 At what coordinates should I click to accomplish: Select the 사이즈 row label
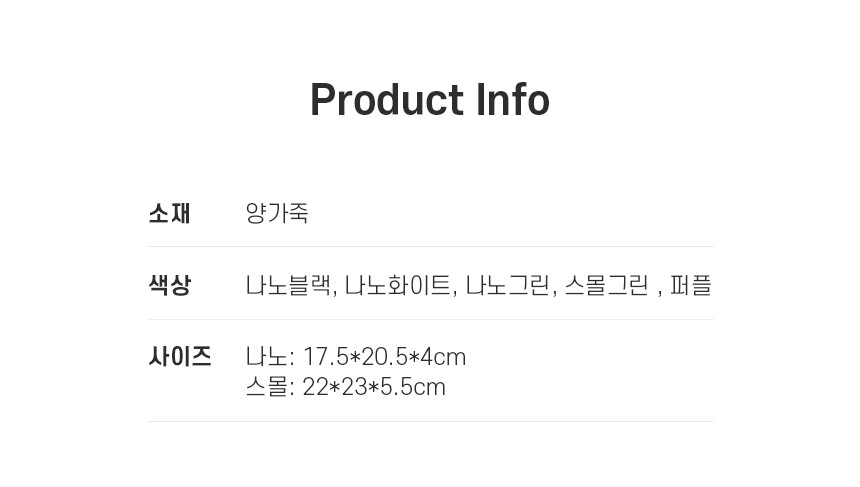point(180,356)
